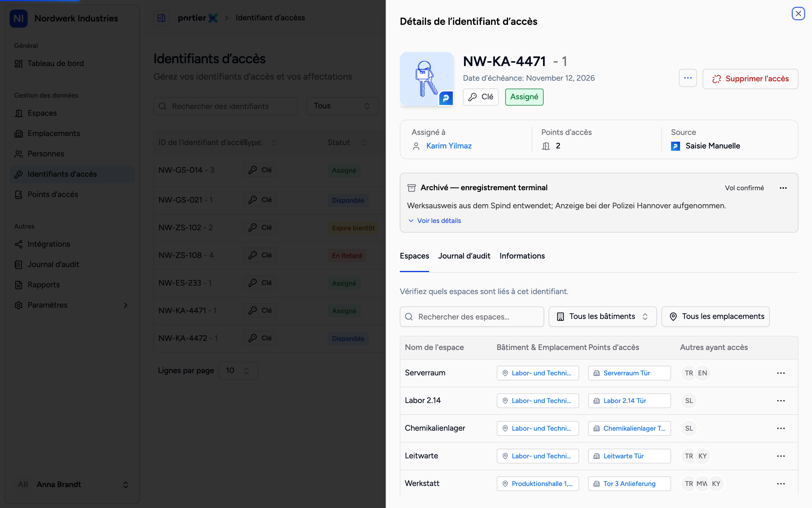
Task: Open the location chip for Serverraum
Action: (538, 373)
